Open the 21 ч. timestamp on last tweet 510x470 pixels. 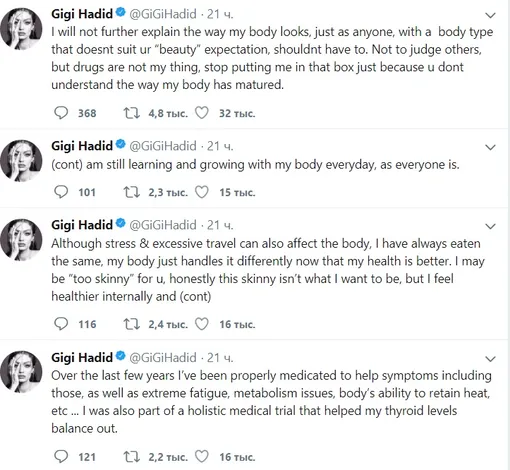coord(220,358)
